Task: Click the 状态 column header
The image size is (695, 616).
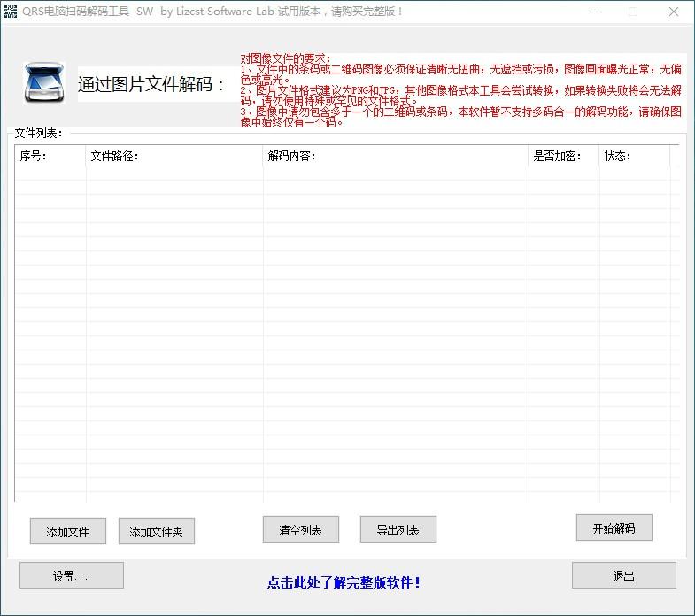Action: click(634, 156)
